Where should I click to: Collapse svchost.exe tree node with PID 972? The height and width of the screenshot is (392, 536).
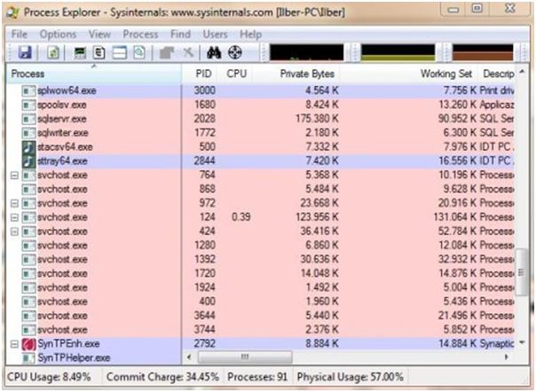coord(14,203)
